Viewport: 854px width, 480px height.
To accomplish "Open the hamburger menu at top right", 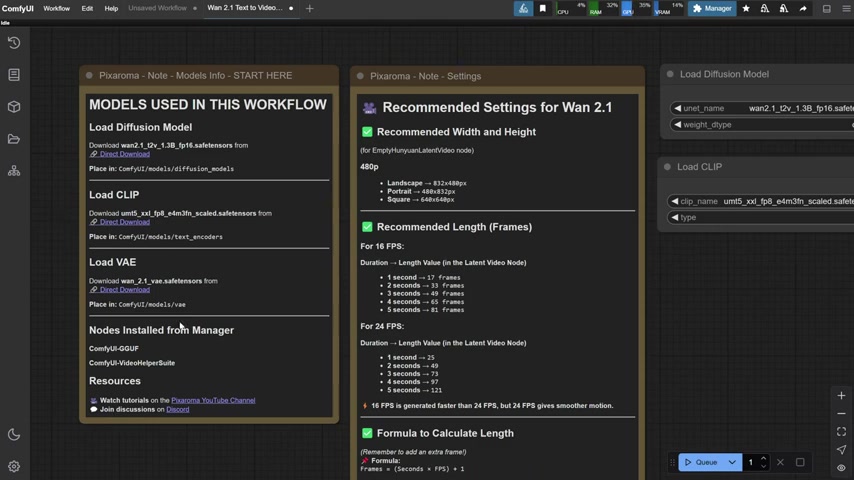I will (x=846, y=9).
